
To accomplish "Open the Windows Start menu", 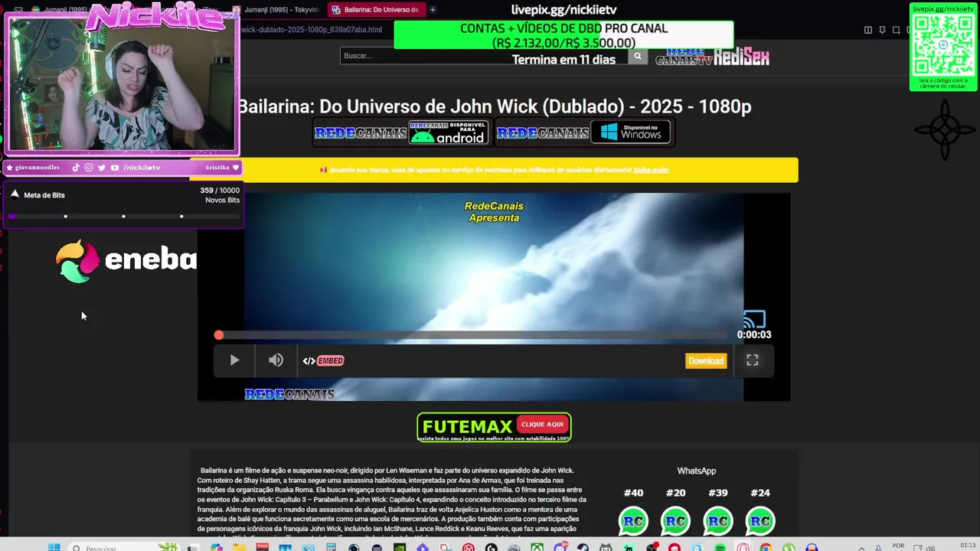I will [x=54, y=547].
